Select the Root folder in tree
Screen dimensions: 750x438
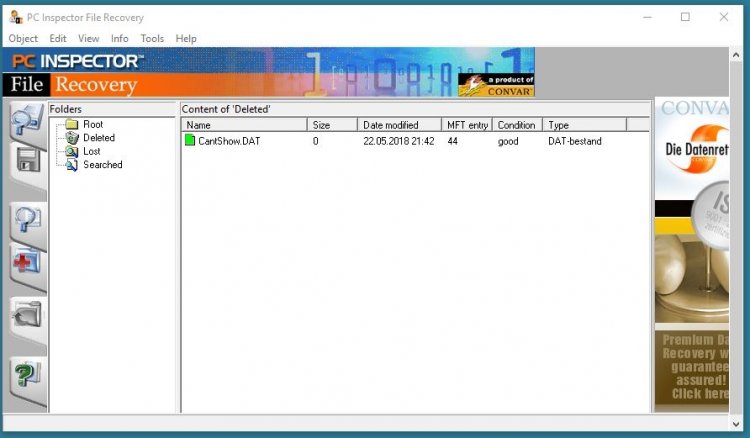tap(92, 124)
